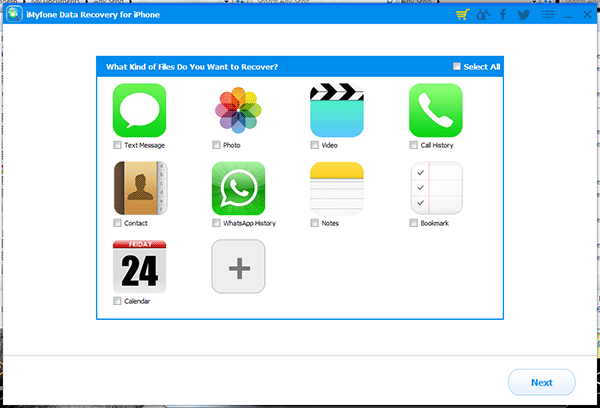600x408 pixels.
Task: Check the Notes checkbox
Action: click(x=315, y=223)
